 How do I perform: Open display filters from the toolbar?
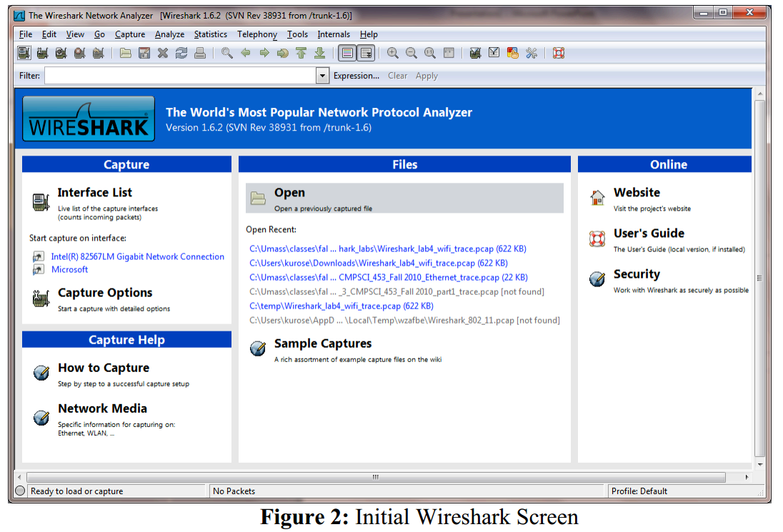point(494,53)
